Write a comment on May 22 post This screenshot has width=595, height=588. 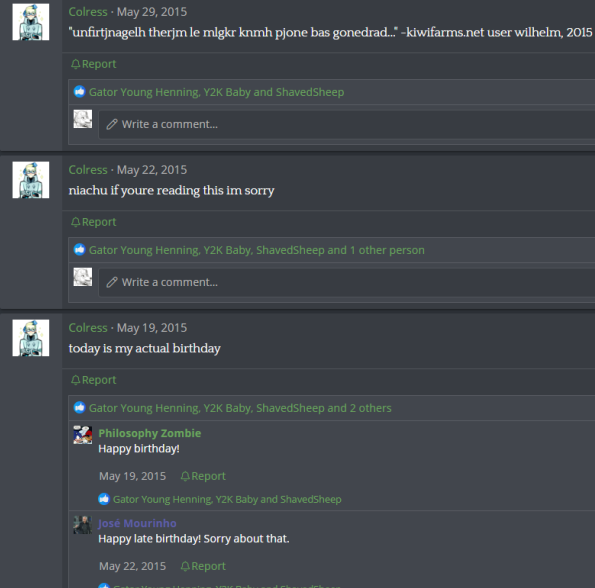(346, 282)
